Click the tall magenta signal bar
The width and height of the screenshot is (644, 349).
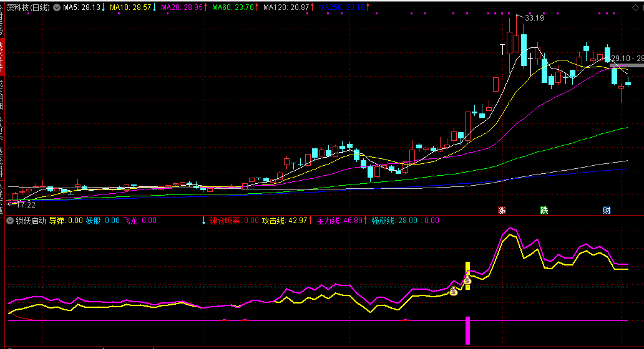467,330
